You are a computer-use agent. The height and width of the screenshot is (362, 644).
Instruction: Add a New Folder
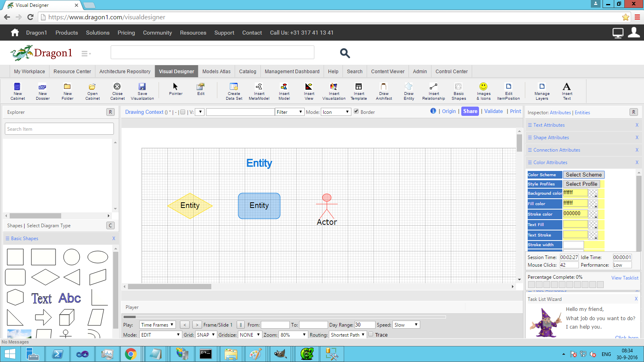click(67, 91)
